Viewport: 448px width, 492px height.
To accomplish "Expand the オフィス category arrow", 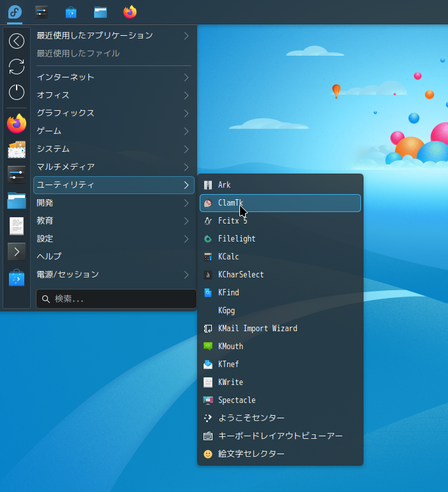I will [186, 95].
